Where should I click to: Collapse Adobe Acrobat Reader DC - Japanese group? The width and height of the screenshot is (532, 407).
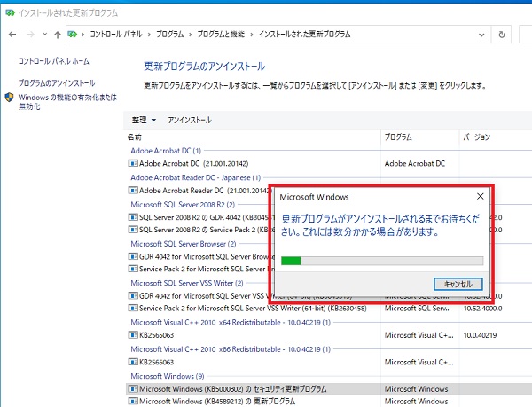click(196, 177)
